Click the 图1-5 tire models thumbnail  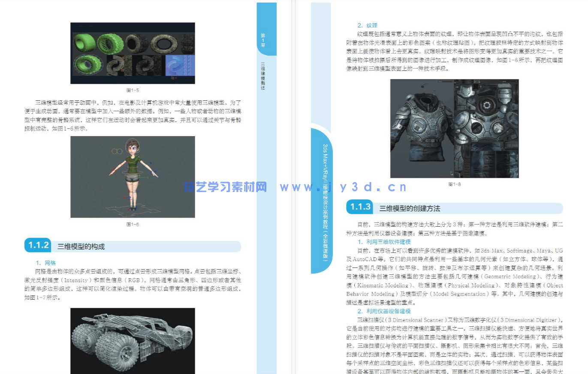coord(132,53)
